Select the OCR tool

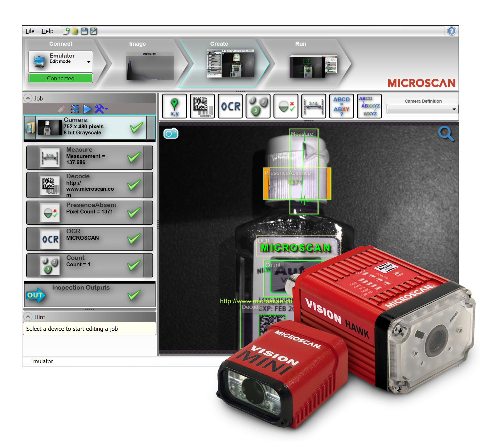230,106
